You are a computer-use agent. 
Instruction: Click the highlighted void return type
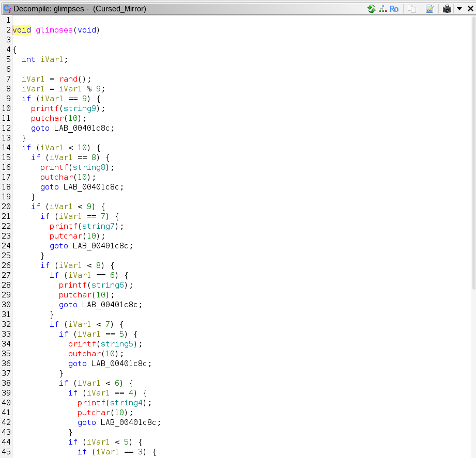(22, 30)
